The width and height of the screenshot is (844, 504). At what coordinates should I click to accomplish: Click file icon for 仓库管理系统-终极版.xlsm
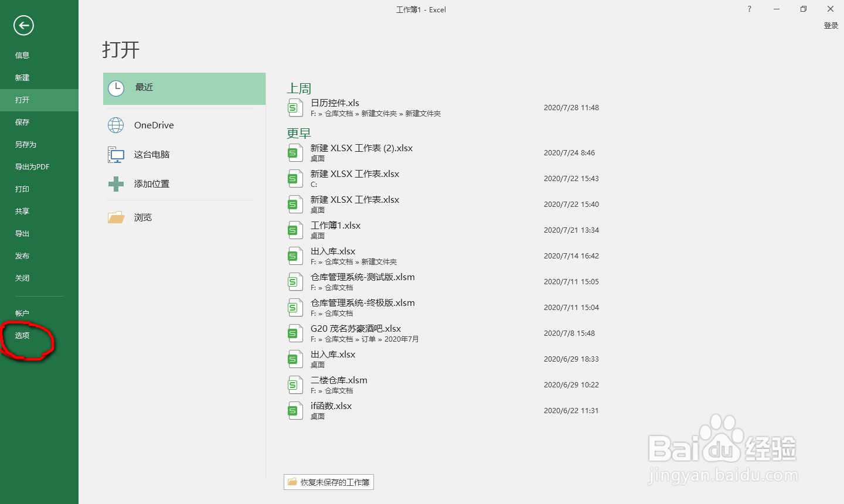[x=295, y=308]
